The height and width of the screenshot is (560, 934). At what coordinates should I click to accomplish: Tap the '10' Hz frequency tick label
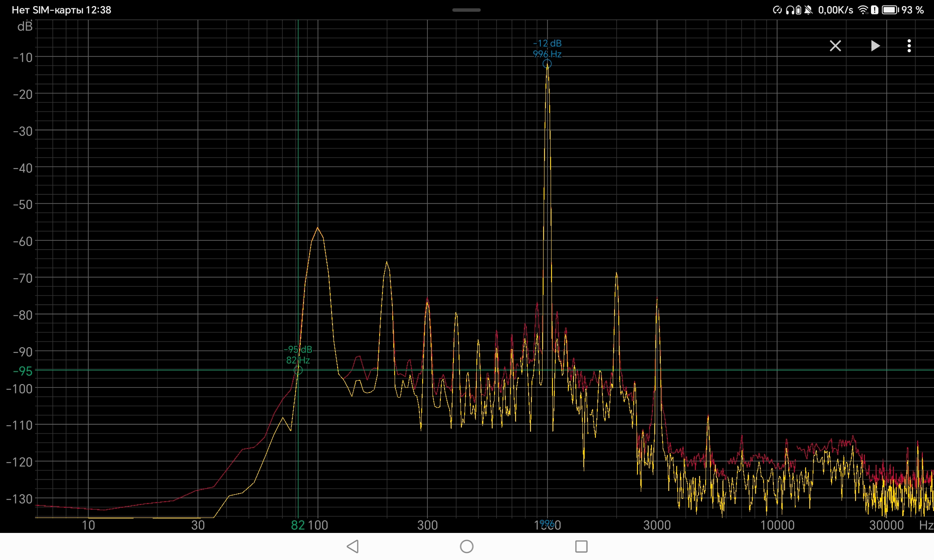tap(88, 525)
